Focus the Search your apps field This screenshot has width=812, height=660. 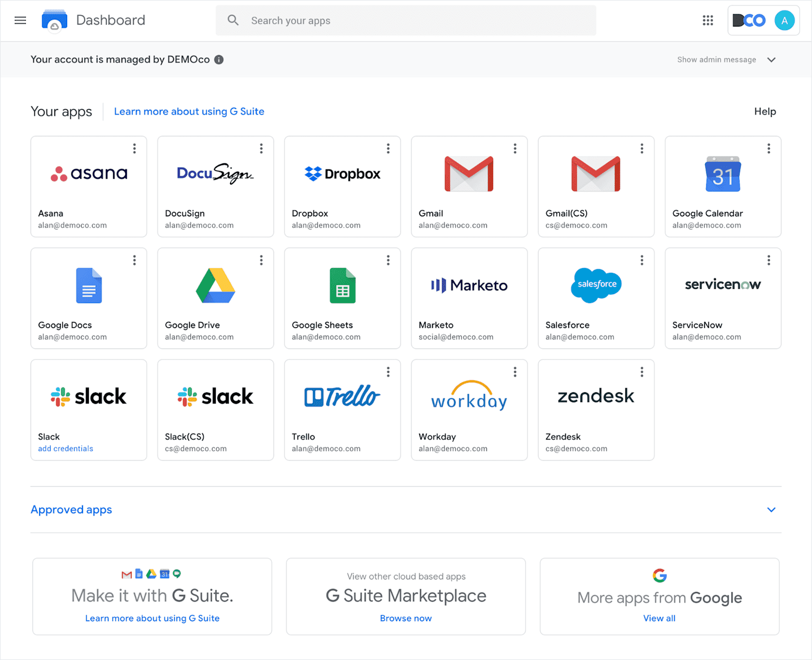pos(405,21)
